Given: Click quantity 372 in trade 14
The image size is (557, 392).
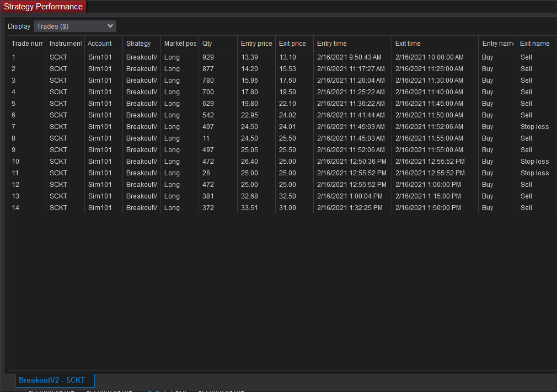Looking at the screenshot, I should tap(208, 208).
